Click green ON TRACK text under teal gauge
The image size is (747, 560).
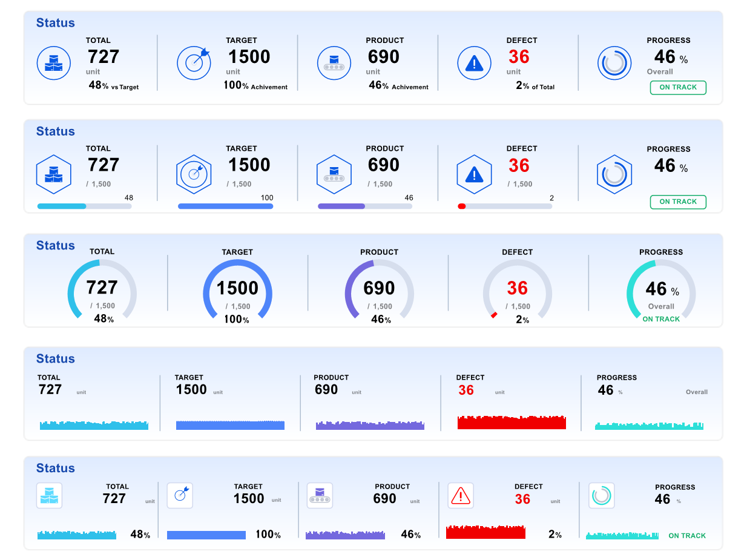tap(661, 319)
